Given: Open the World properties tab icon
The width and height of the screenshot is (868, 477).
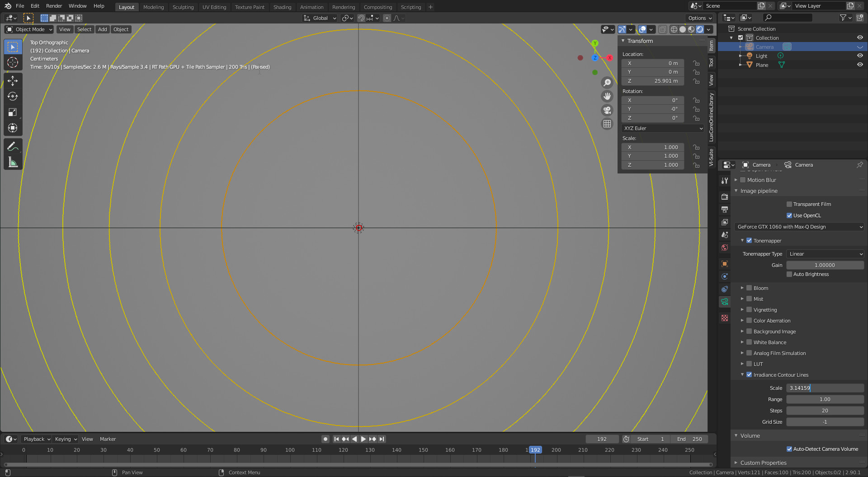Looking at the screenshot, I should tap(725, 248).
